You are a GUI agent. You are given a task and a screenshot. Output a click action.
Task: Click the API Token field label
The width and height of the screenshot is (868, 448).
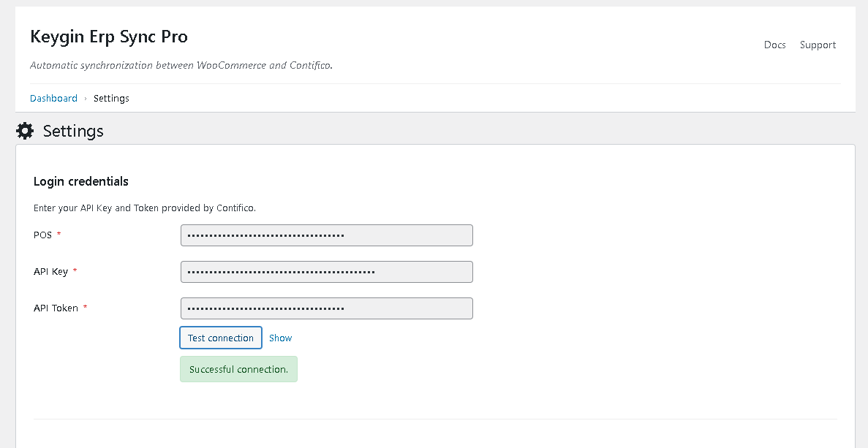click(56, 308)
